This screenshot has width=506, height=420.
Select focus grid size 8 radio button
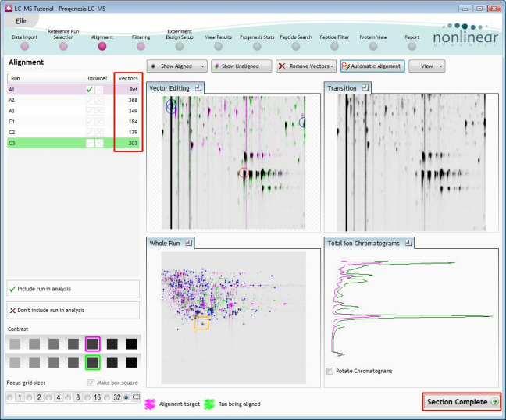[68, 397]
